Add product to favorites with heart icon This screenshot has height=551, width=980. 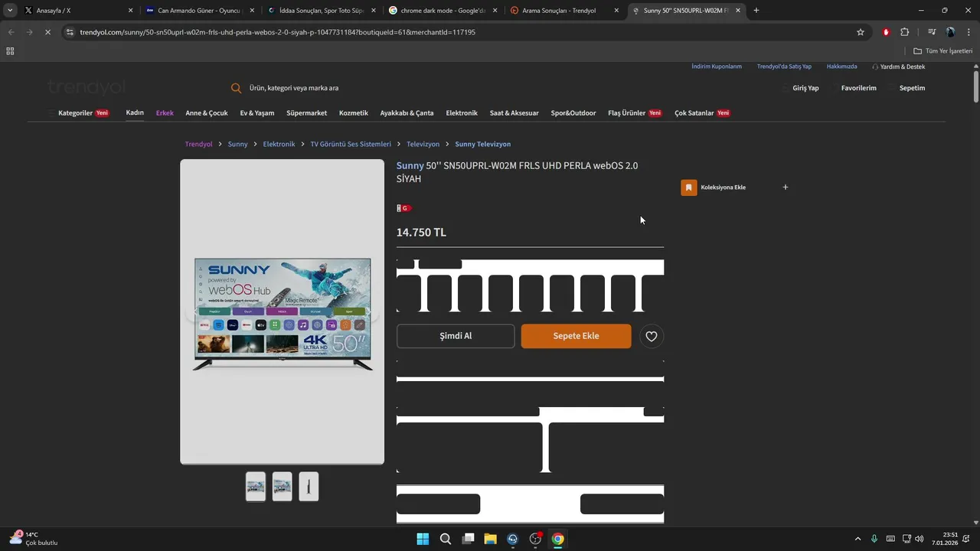pyautogui.click(x=651, y=336)
